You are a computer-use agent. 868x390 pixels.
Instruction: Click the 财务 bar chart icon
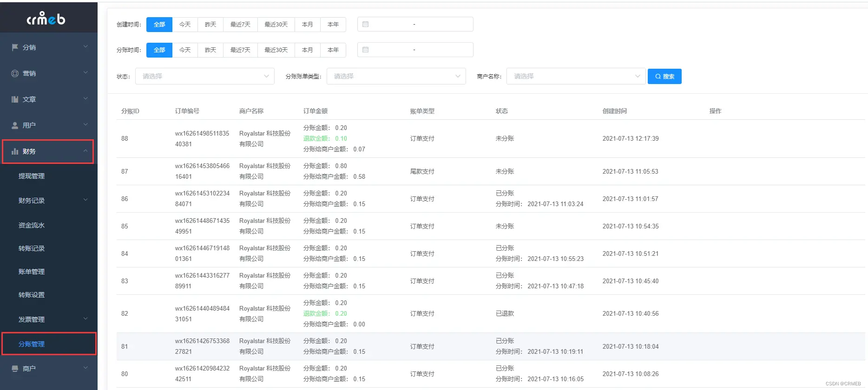point(15,151)
